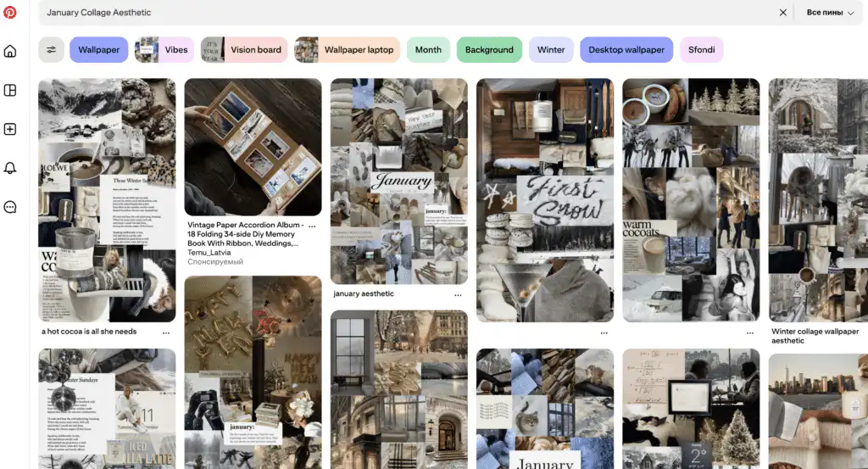Open notifications bell icon
Image resolution: width=868 pixels, height=469 pixels.
(x=10, y=168)
